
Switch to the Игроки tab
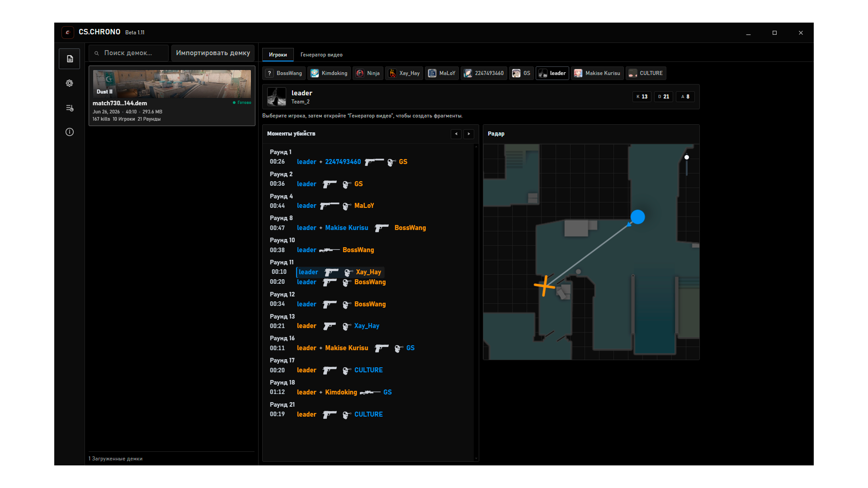coord(278,55)
